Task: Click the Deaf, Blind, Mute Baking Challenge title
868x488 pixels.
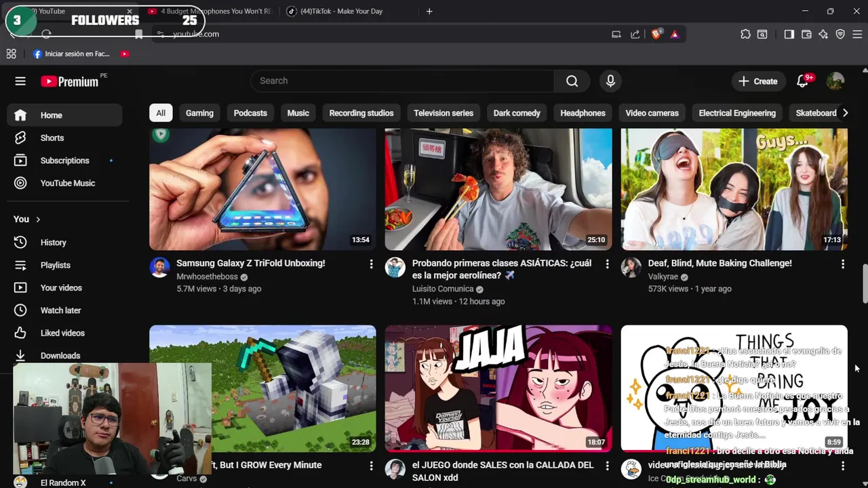Action: (719, 263)
